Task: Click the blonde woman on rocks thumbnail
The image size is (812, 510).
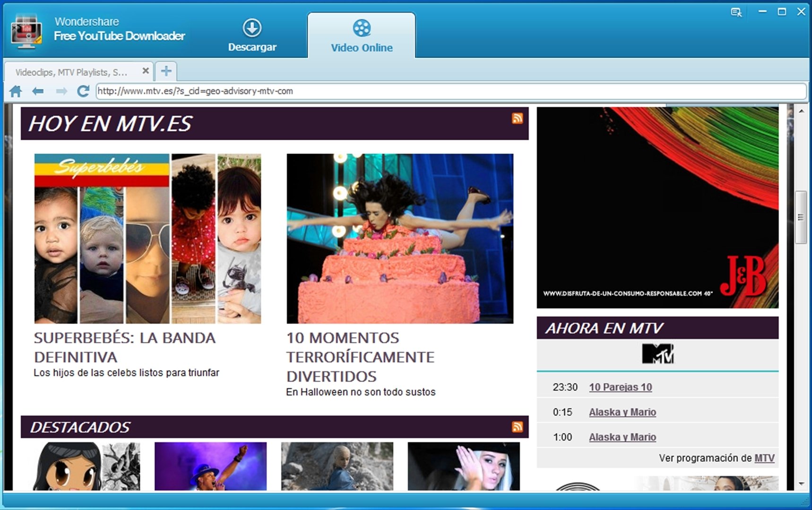Action: click(x=337, y=466)
